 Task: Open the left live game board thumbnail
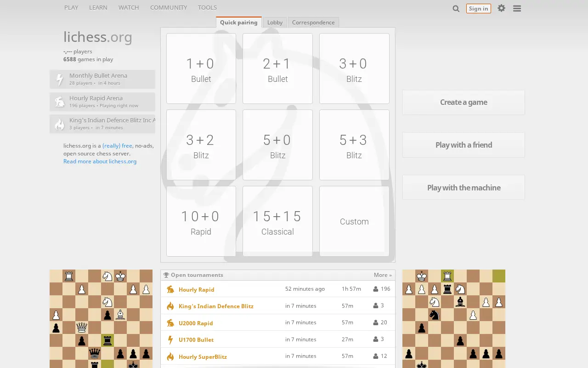tap(101, 319)
